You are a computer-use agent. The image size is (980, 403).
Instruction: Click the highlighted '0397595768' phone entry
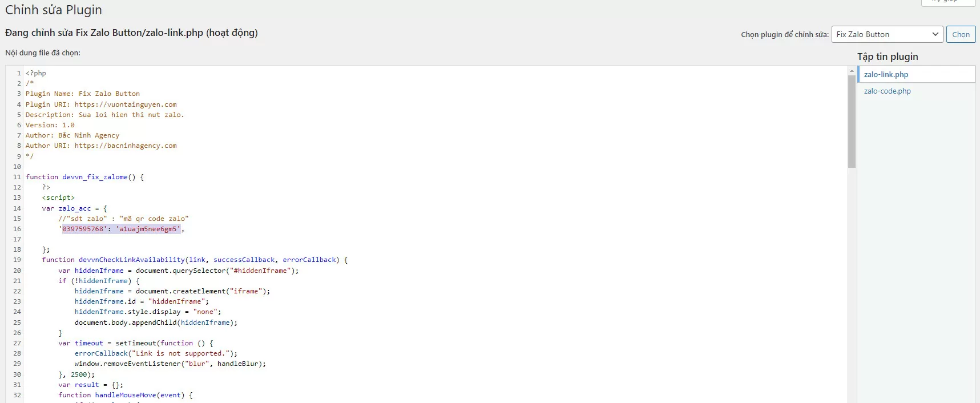(122, 229)
